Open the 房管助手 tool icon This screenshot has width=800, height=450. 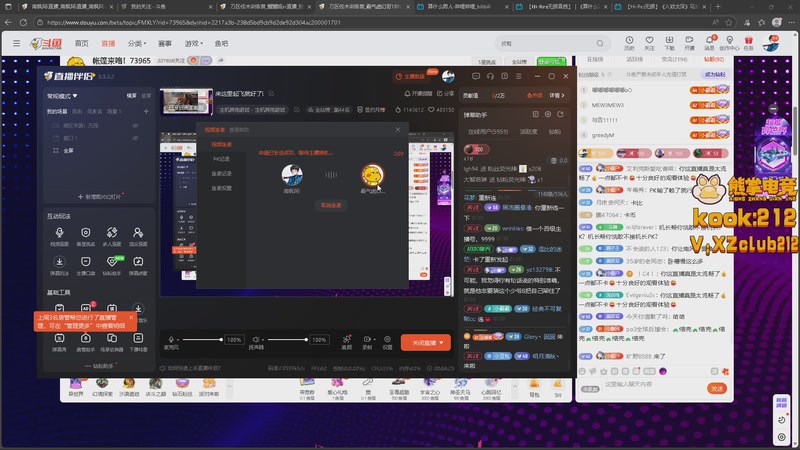[x=85, y=338]
